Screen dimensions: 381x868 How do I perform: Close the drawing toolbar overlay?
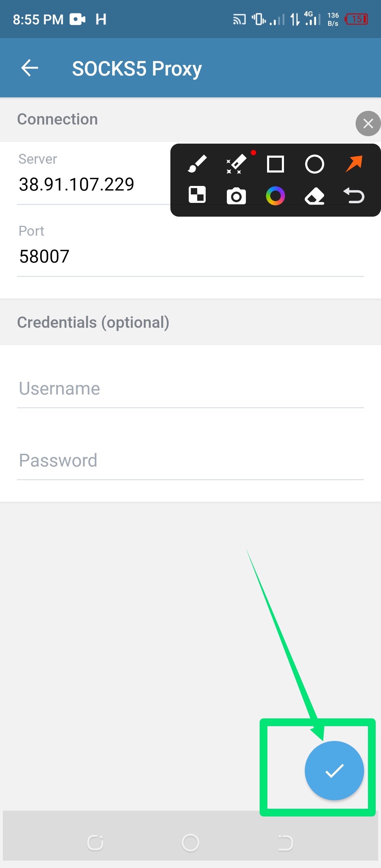click(x=368, y=123)
